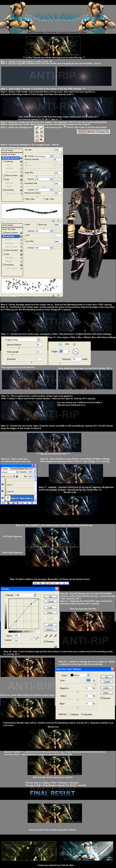Click the Curves Output field showing 213
116x868 pixels.
[17, 640]
